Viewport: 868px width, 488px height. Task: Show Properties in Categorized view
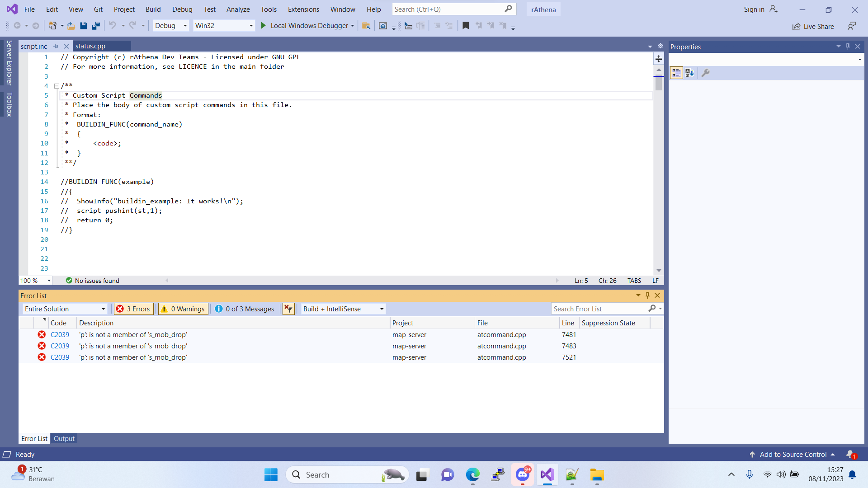point(676,73)
